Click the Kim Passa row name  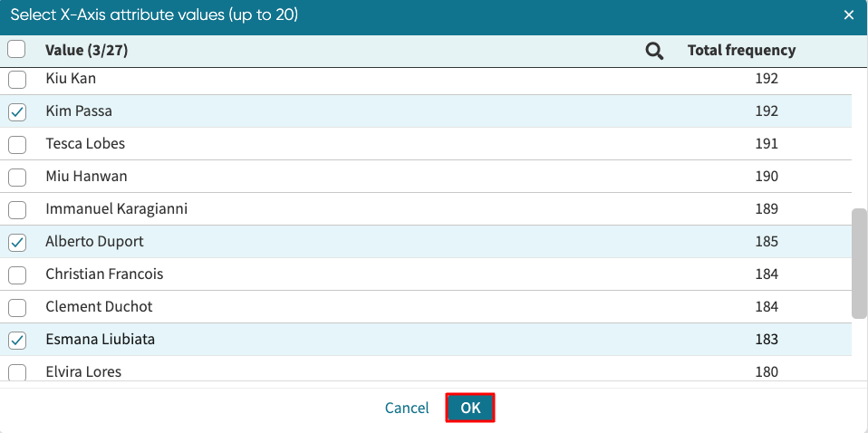coord(79,111)
